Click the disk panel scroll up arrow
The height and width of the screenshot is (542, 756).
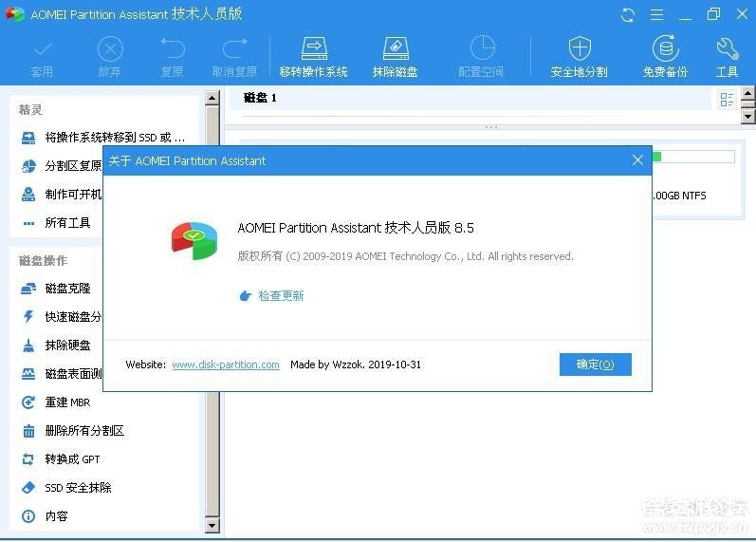[747, 93]
